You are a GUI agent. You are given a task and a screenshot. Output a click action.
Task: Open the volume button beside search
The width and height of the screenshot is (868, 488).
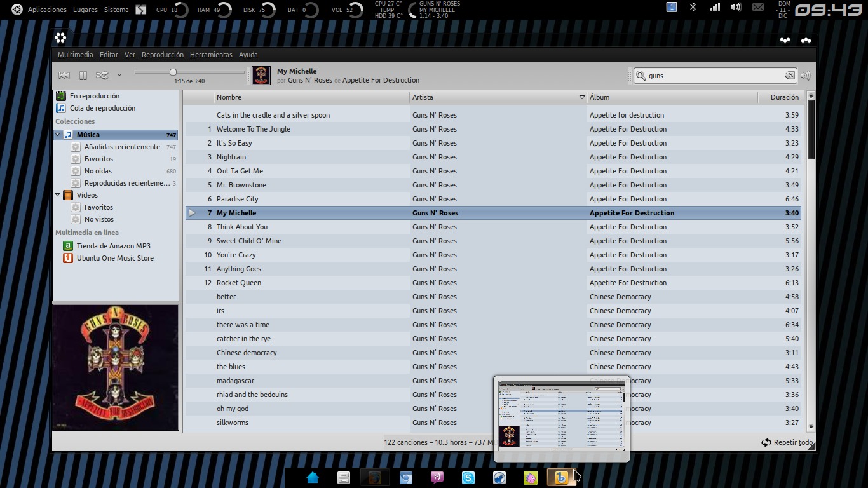point(806,76)
